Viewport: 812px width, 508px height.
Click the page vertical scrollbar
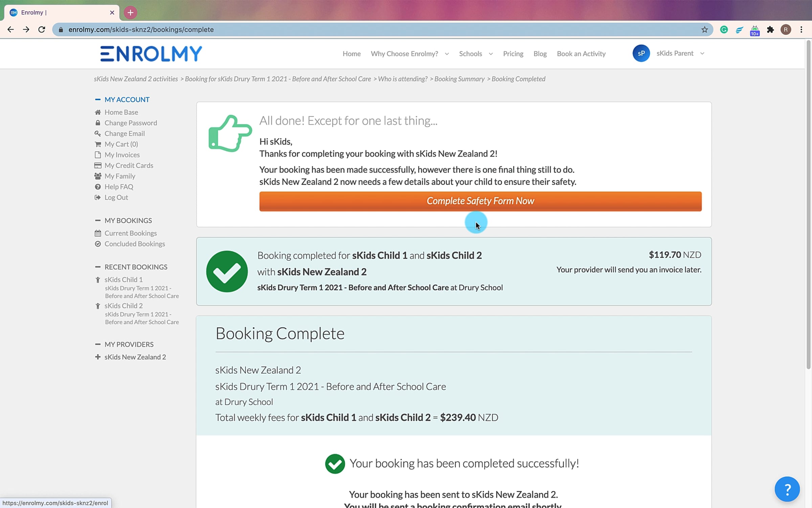[x=808, y=205]
